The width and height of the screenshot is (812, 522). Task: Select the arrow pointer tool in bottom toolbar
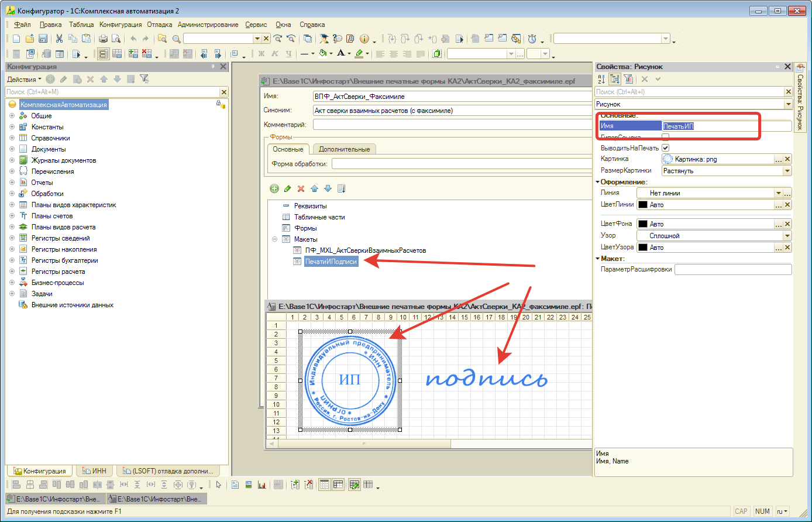218,485
